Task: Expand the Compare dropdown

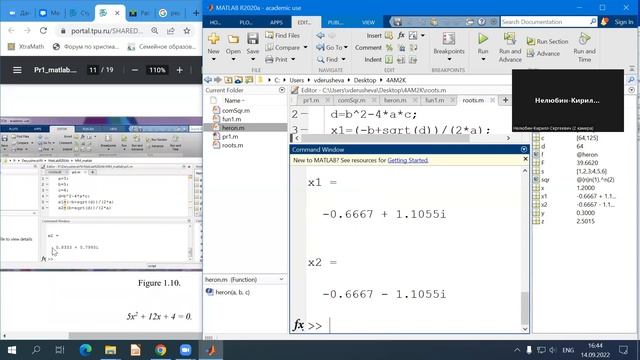Action: pos(305,47)
